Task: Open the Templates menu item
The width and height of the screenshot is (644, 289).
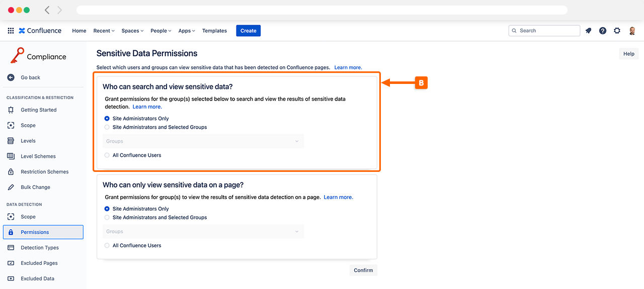Action: tap(214, 31)
